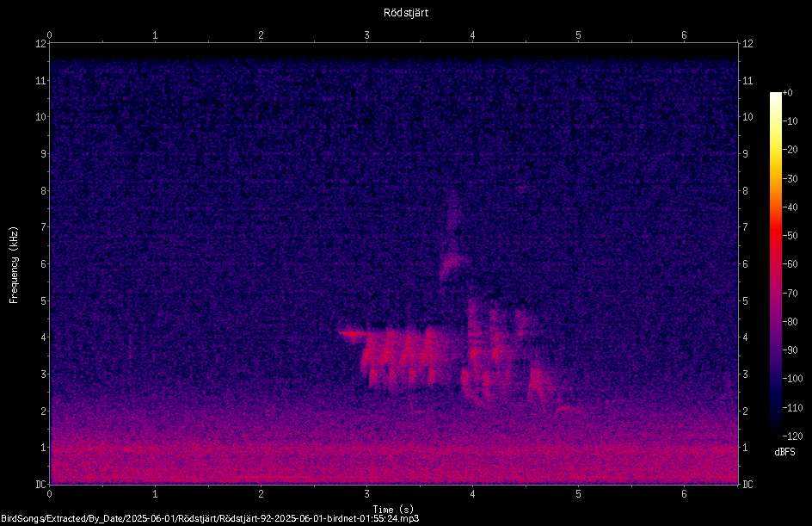The image size is (812, 526).
Task: Click the bright 4 kHz note near 2.8 seconds
Action: point(352,334)
